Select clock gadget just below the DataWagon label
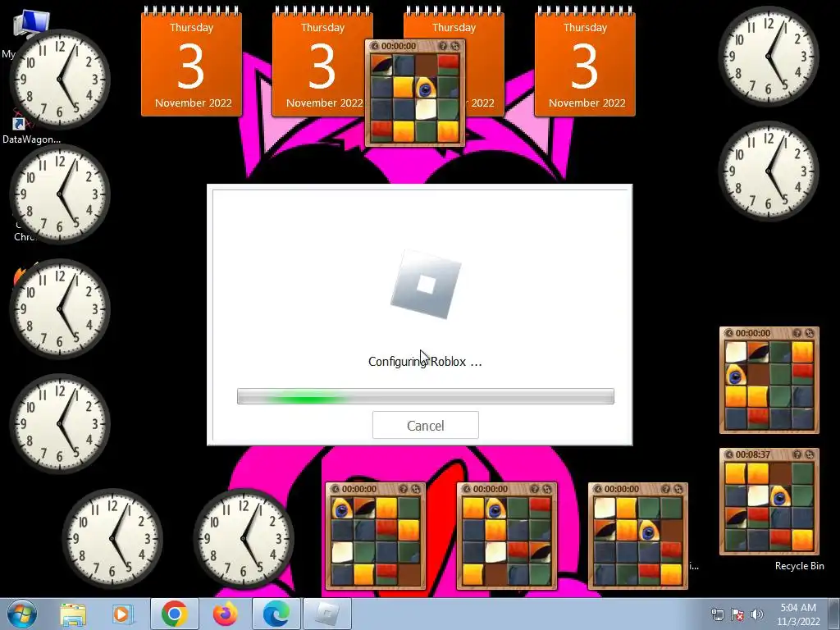 (x=60, y=194)
